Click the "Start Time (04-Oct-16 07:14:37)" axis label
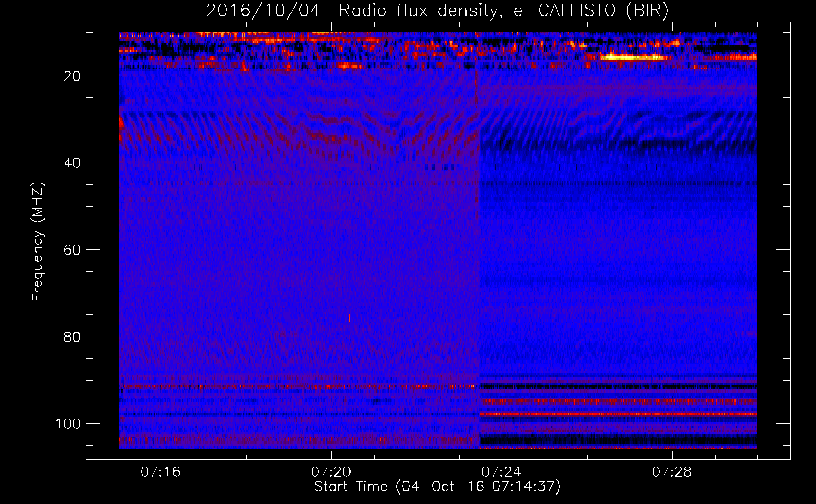This screenshot has width=816, height=504. 437,487
